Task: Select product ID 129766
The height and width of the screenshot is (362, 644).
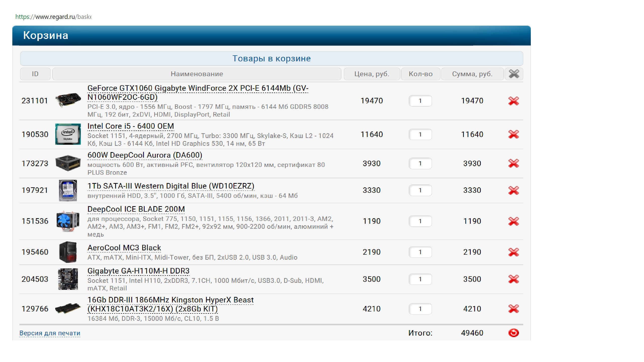Action: coord(35,309)
